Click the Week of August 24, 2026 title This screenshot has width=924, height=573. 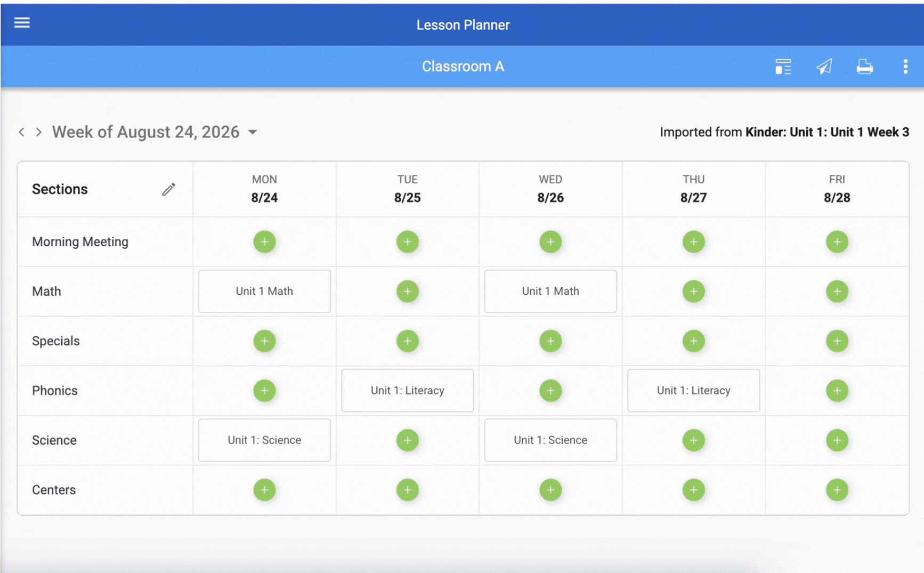(x=145, y=132)
